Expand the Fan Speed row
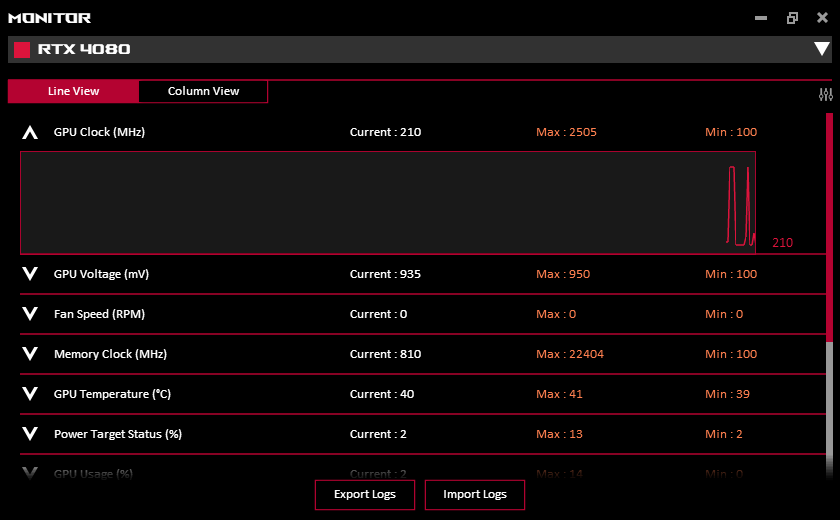 (30, 314)
